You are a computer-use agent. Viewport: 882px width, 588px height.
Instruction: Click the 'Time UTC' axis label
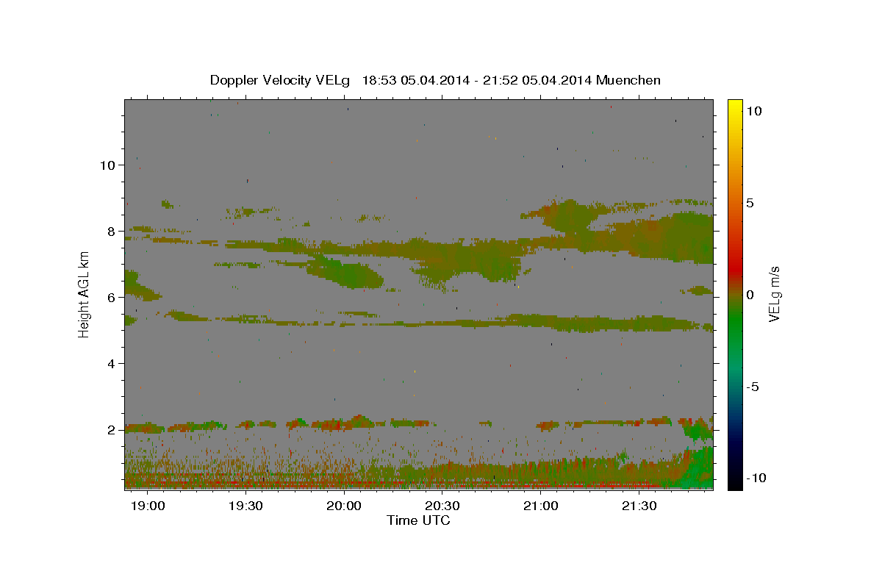(418, 520)
